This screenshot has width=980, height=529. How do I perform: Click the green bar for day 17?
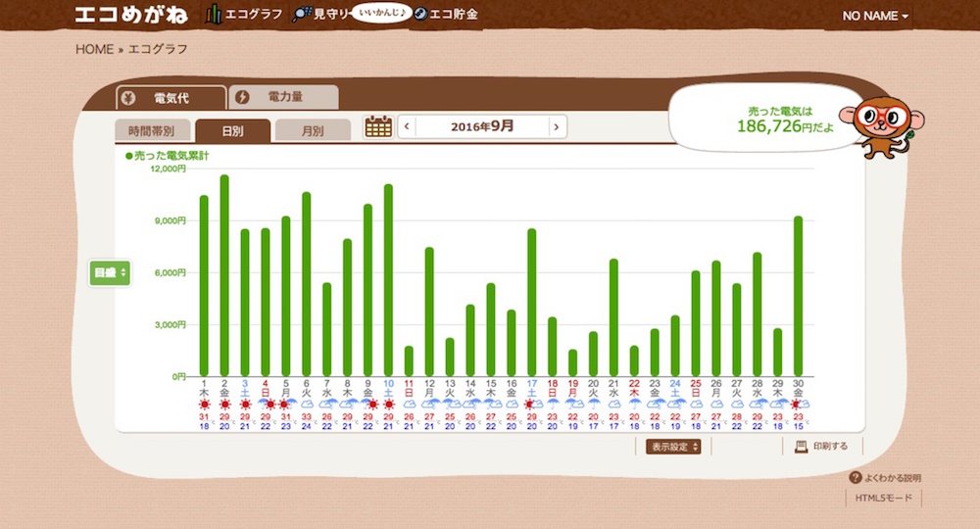[532, 303]
